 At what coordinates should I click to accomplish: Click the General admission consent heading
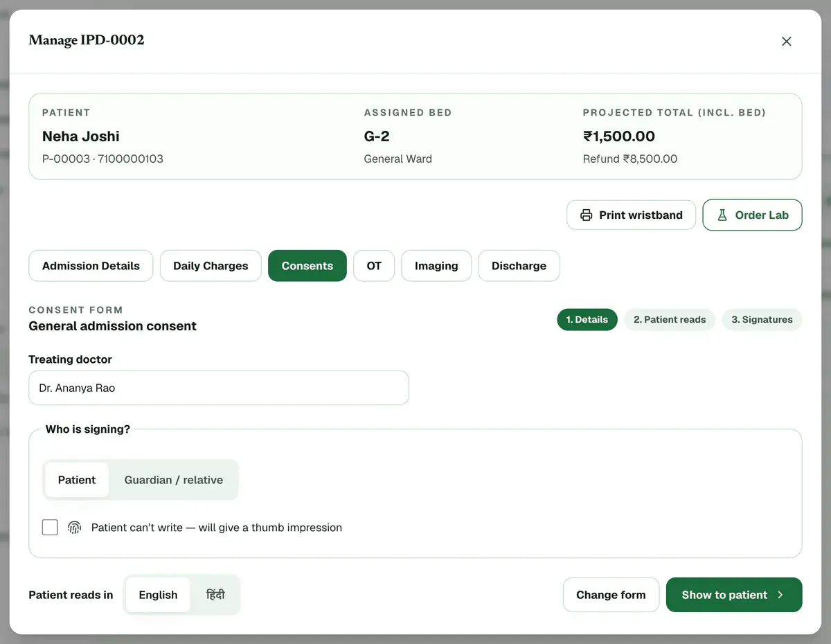tap(113, 326)
